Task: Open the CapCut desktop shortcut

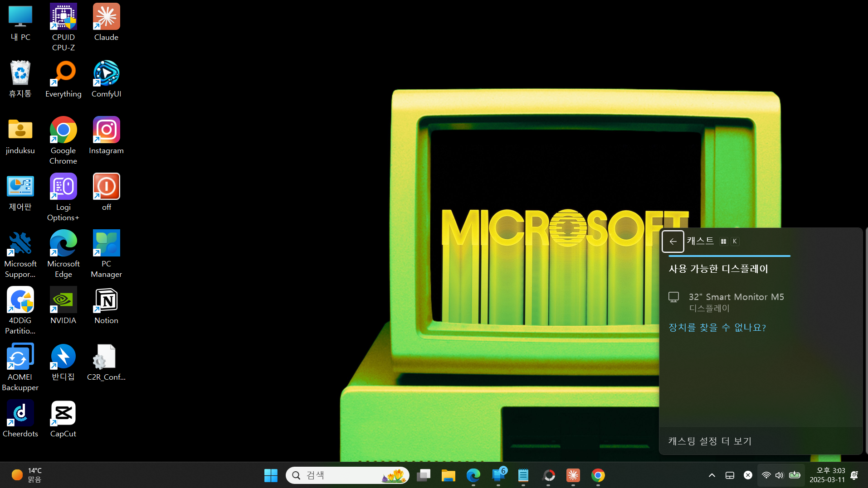Action: [63, 419]
